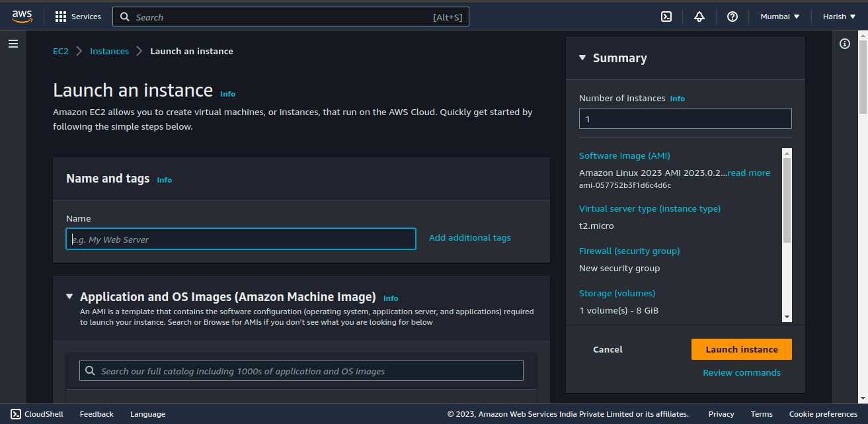The height and width of the screenshot is (424, 868).
Task: Open Info for Number of instances
Action: click(677, 99)
